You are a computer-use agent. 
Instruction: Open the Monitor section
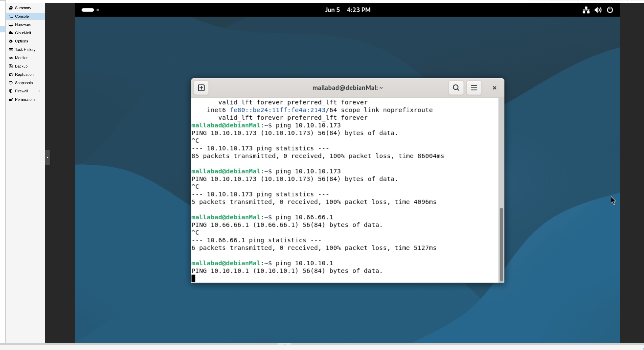click(25, 58)
